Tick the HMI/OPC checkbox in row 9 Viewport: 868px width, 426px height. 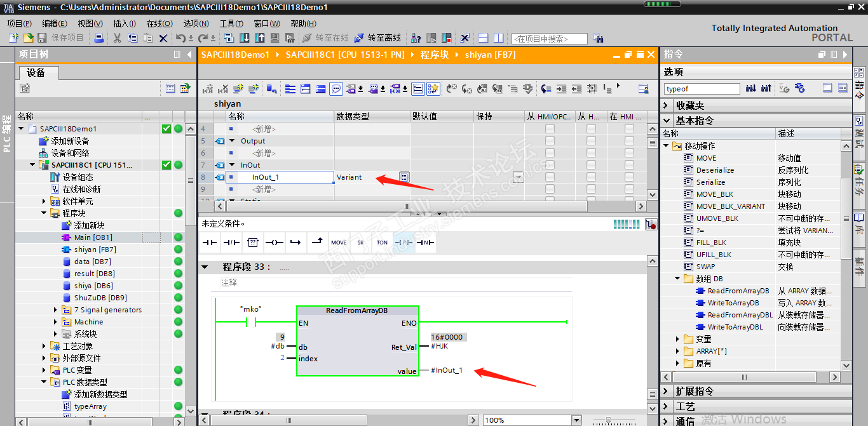pos(550,189)
